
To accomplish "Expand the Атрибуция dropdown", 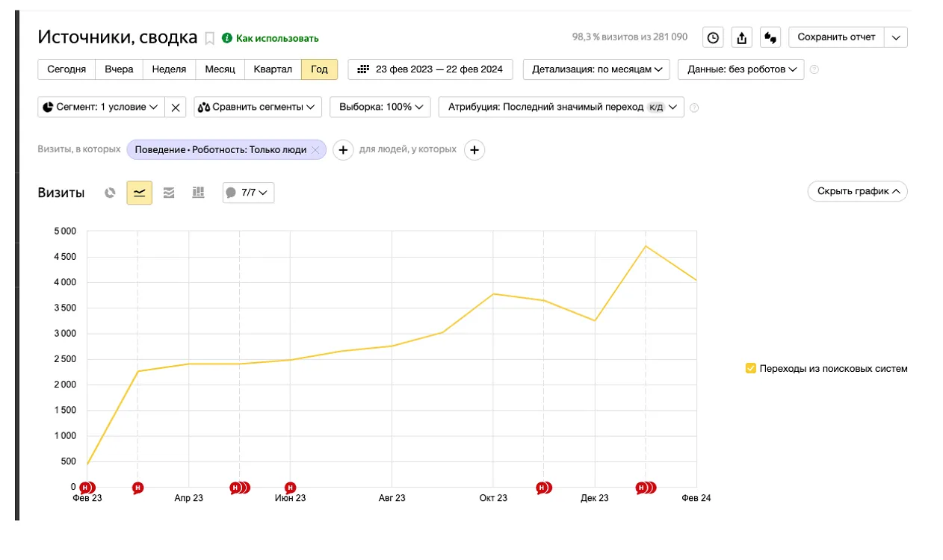I will coord(560,108).
